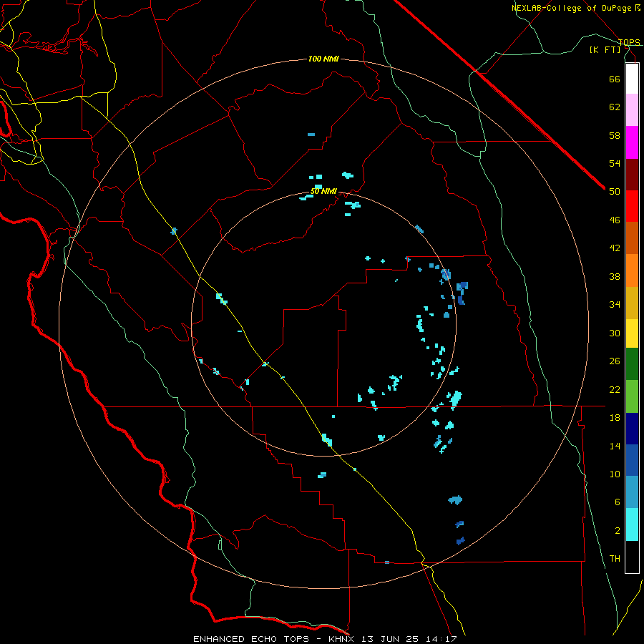Viewport: 644px width, 644px height.
Task: Click the dark green legend swatch
Action: pyautogui.click(x=632, y=364)
